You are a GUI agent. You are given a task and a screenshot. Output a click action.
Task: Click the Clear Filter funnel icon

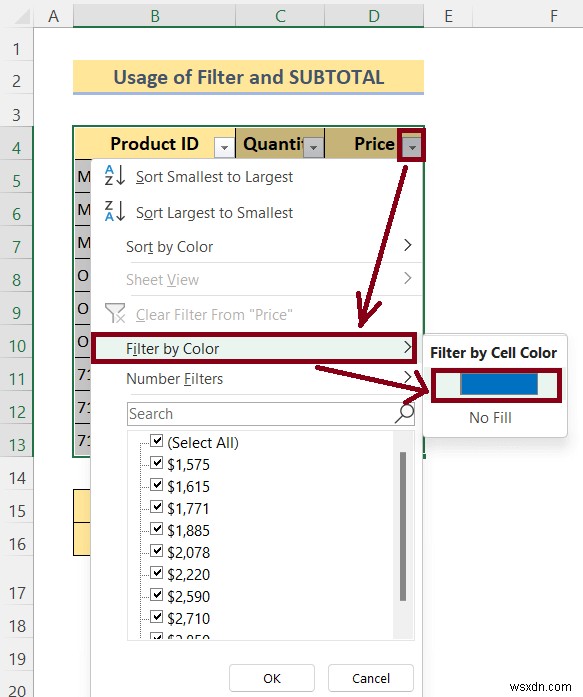point(115,313)
